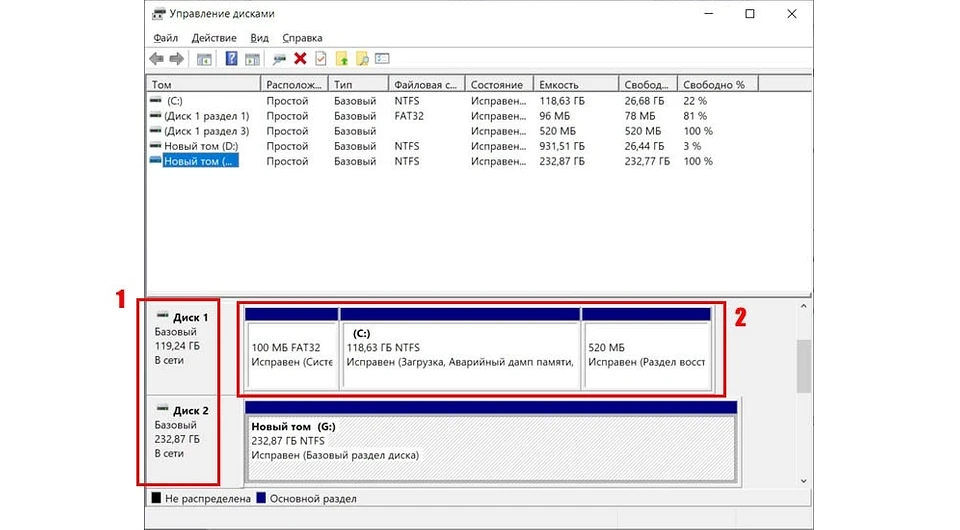Screen dimensions: 960x530
Task: Select the 520 МБ recovery partition block
Action: point(647,349)
